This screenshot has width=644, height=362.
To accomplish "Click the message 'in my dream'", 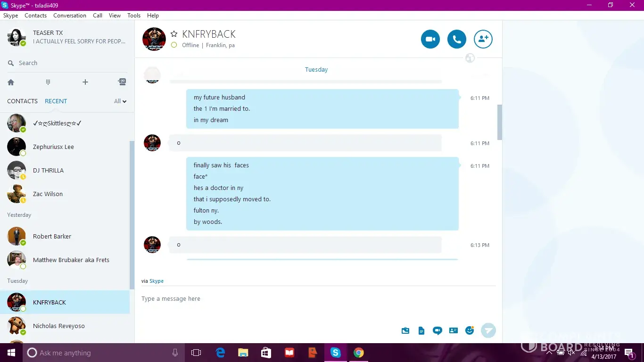I will click(211, 120).
